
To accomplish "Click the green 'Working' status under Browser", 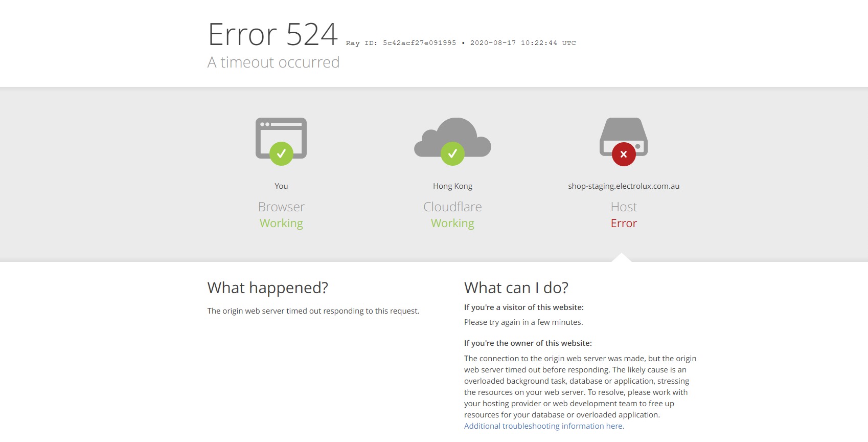I will pyautogui.click(x=281, y=224).
